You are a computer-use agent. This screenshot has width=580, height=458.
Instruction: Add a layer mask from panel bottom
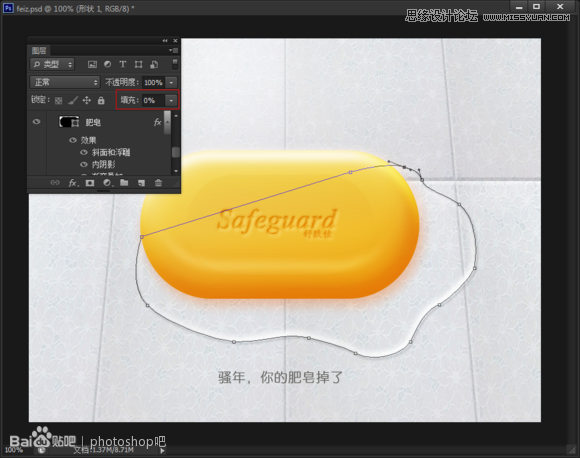[x=90, y=183]
